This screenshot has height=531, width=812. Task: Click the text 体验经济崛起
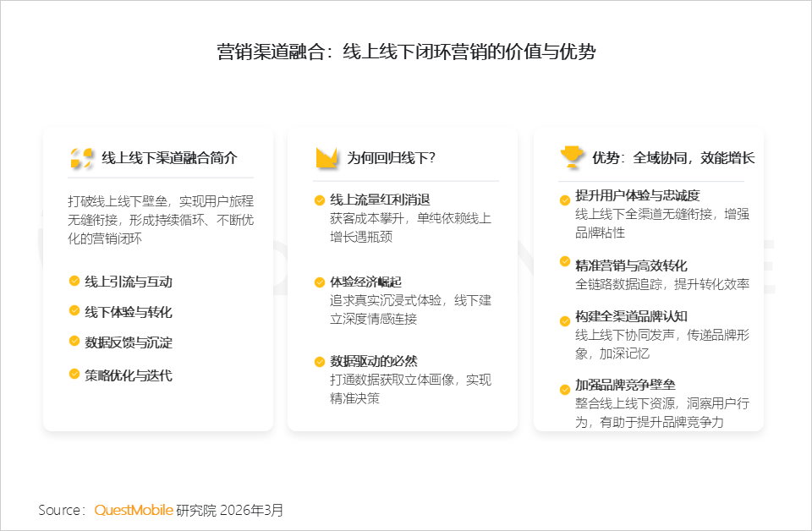point(365,282)
